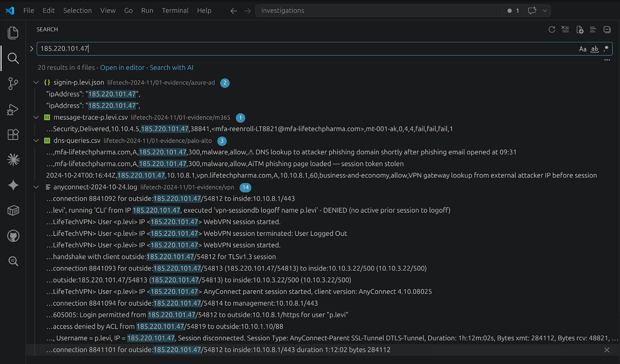Open the GitHub view in activity bar
This screenshot has width=620, height=364.
[x=13, y=236]
